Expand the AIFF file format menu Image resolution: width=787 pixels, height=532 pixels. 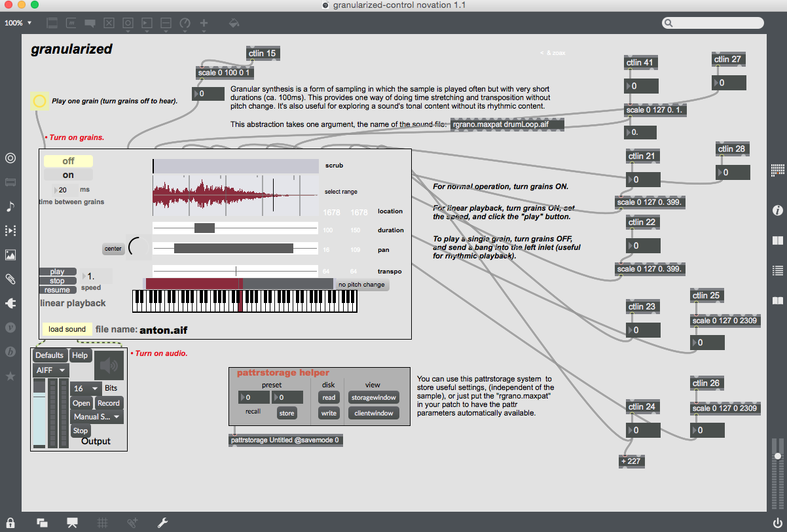coord(51,370)
